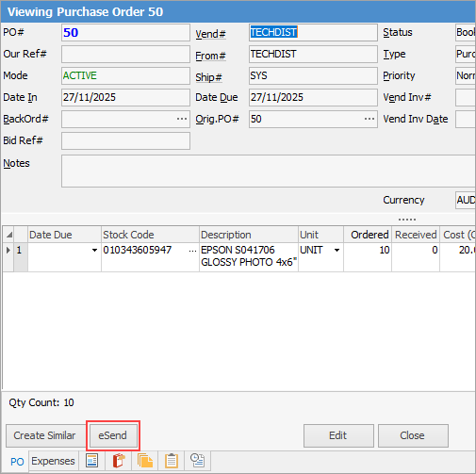Click the From# field with TECHDIST
Viewport: 476px width, 474px height.
pyautogui.click(x=313, y=55)
